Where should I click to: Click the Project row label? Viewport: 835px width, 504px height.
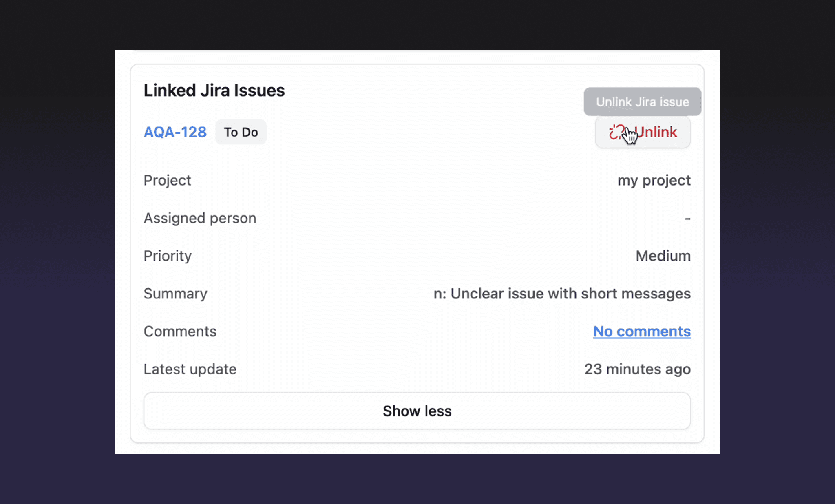click(x=167, y=180)
